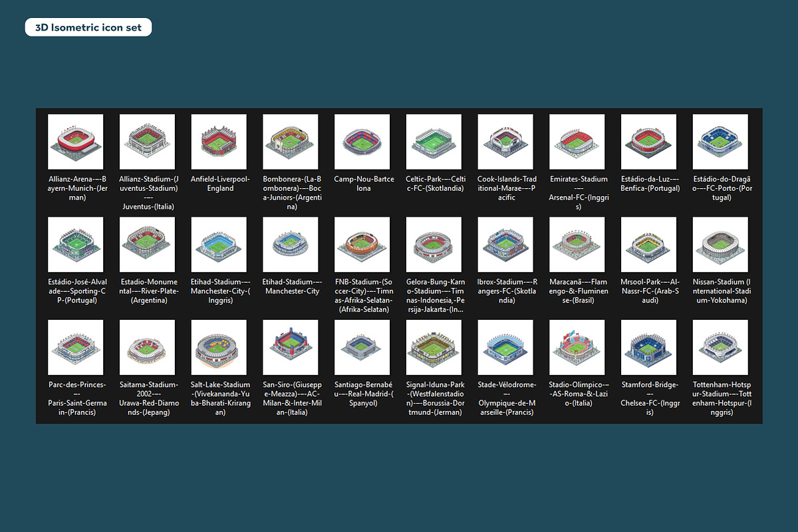Click the 'Etihad-Stadium---Manchester-City-(Inggris)' file name
The width and height of the screenshot is (798, 532).
click(x=219, y=291)
